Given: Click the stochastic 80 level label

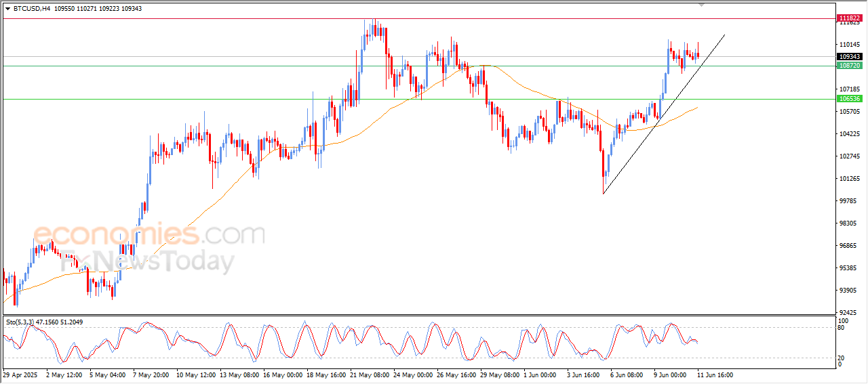Looking at the screenshot, I should [842, 328].
